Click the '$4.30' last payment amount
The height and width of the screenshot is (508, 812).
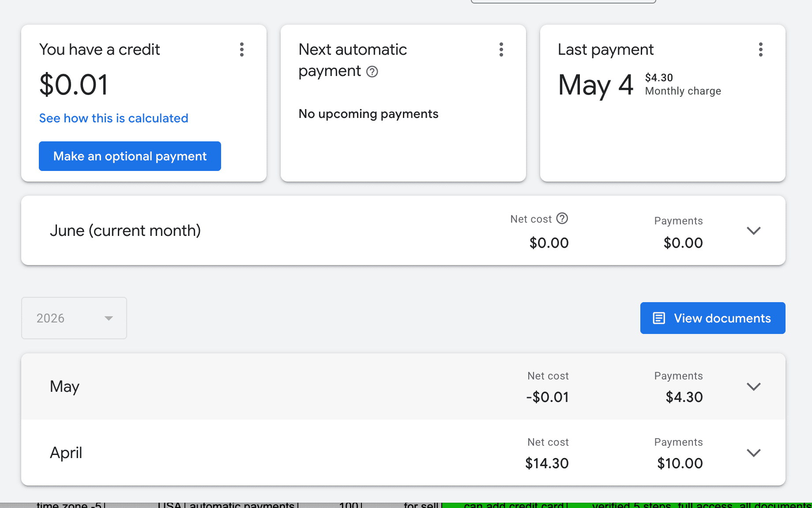click(x=659, y=78)
